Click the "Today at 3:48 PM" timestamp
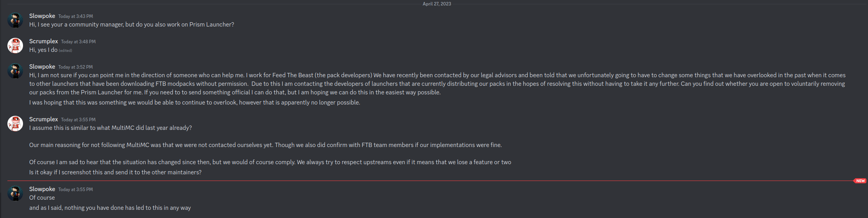The width and height of the screenshot is (868, 218). click(x=78, y=42)
